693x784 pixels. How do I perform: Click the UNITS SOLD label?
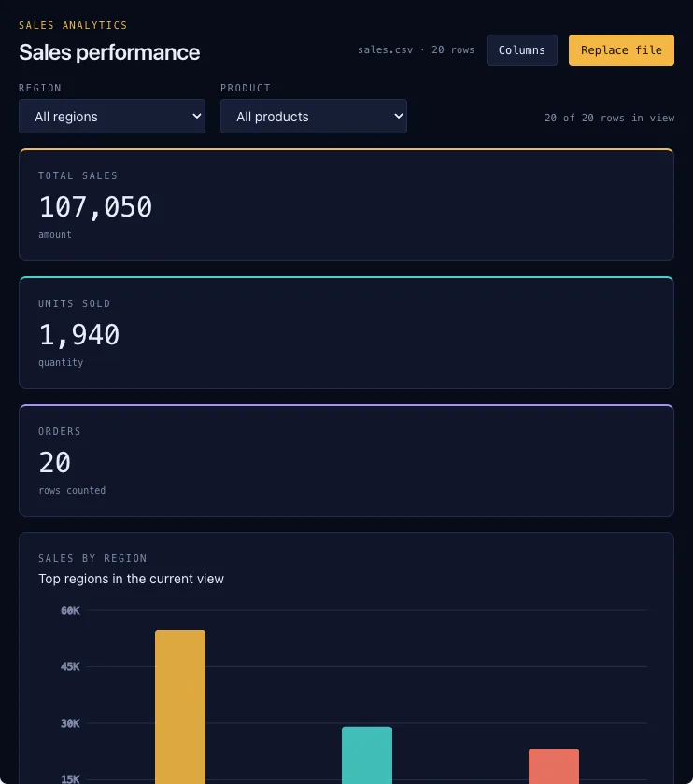click(x=75, y=303)
